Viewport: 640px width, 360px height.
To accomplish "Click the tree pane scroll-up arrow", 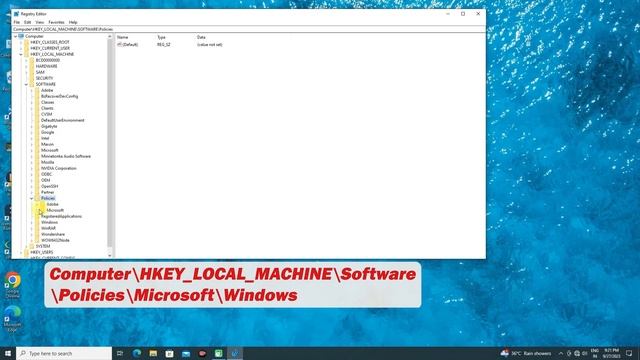I will tap(109, 37).
